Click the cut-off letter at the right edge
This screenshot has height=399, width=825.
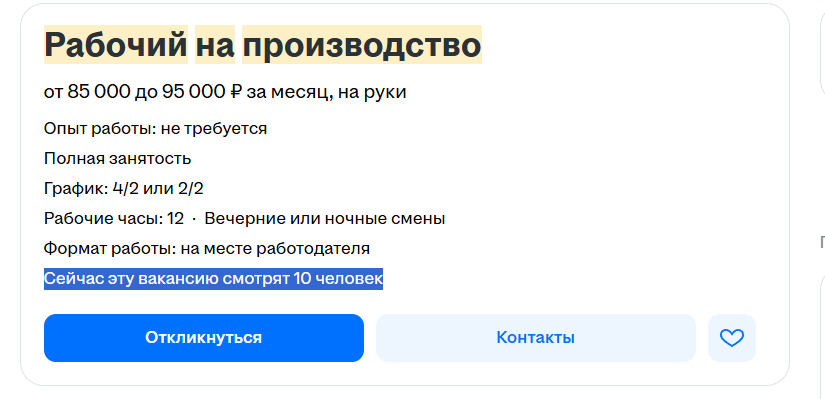coord(822,242)
